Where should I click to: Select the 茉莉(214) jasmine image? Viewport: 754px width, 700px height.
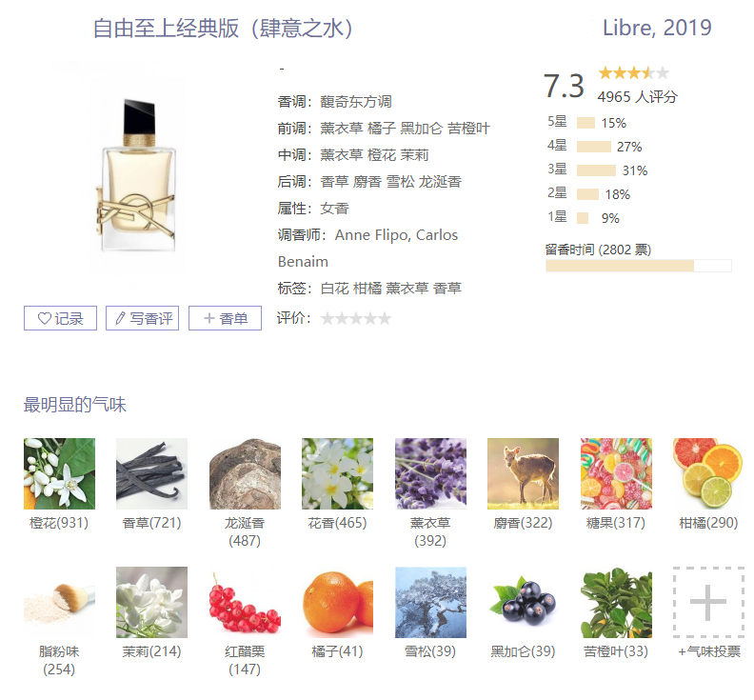(152, 602)
